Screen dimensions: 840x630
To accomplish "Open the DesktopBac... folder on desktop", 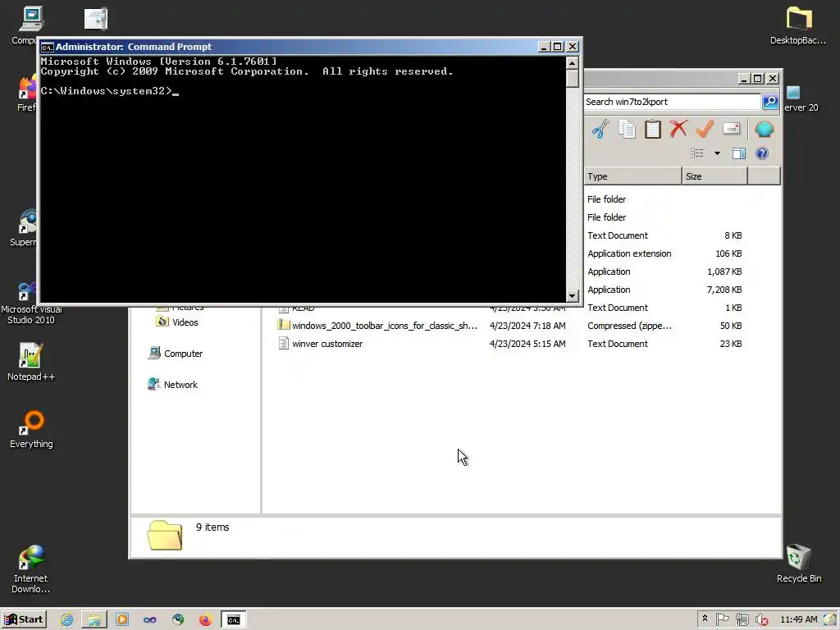I will [x=798, y=25].
